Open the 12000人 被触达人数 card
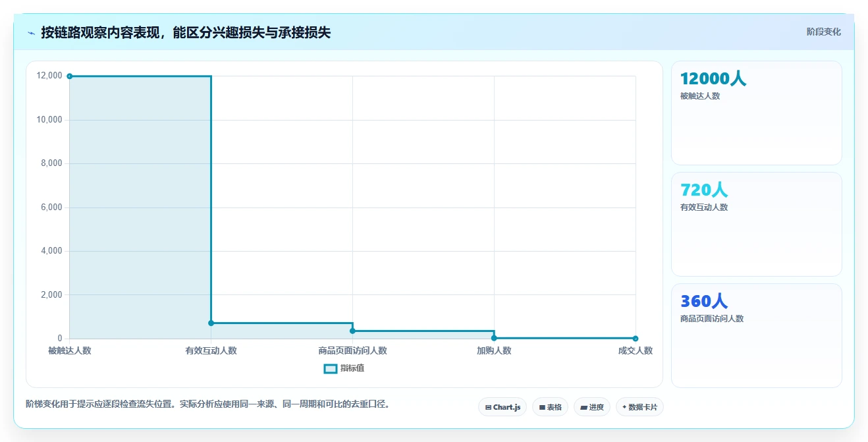The height and width of the screenshot is (442, 868). pyautogui.click(x=757, y=113)
